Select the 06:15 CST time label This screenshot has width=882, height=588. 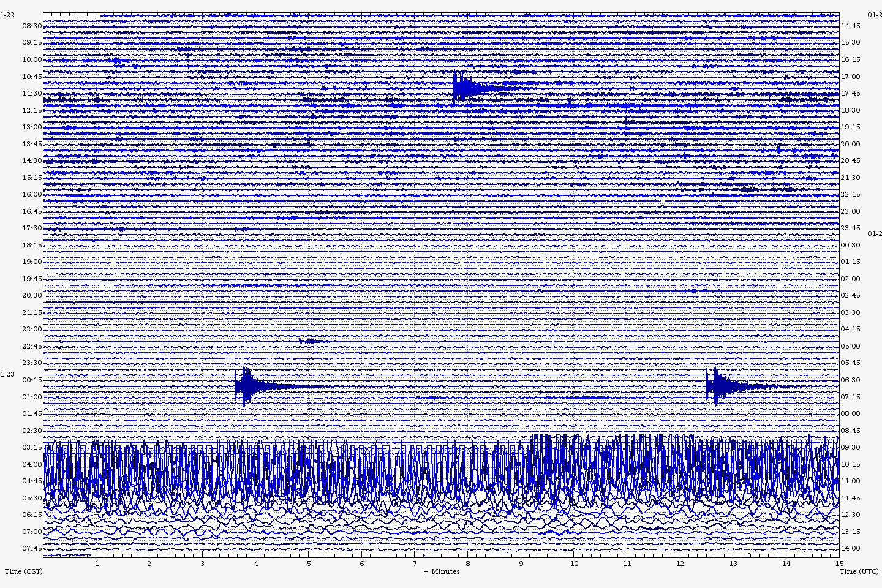[32, 514]
